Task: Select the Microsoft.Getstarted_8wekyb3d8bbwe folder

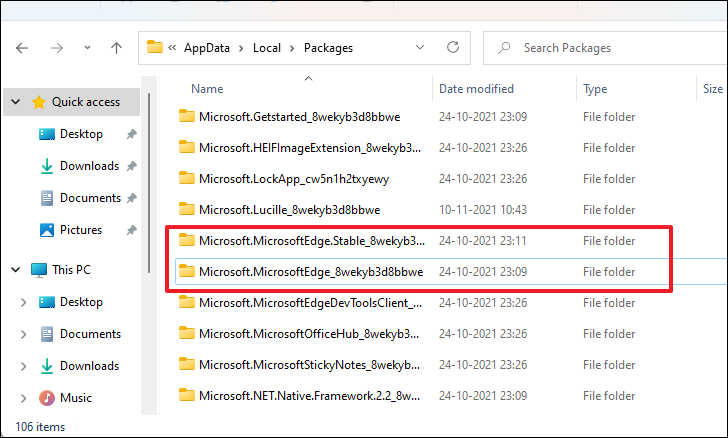Action: coord(299,117)
